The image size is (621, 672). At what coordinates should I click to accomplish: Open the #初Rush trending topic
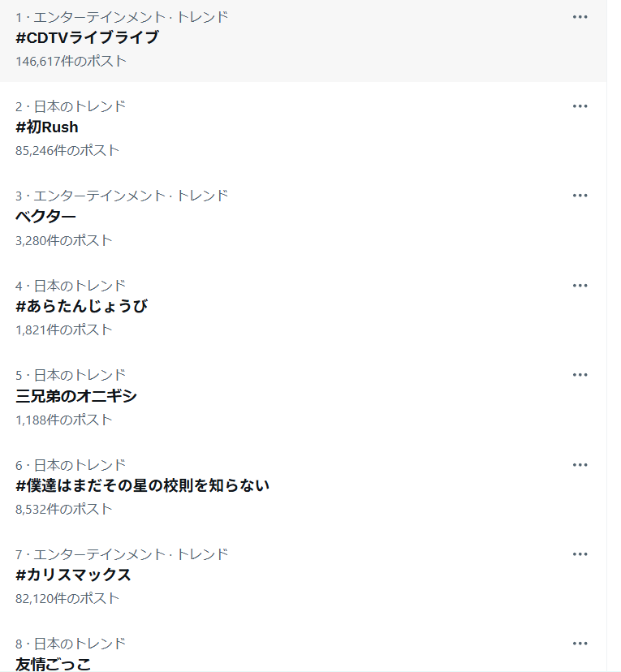47,127
